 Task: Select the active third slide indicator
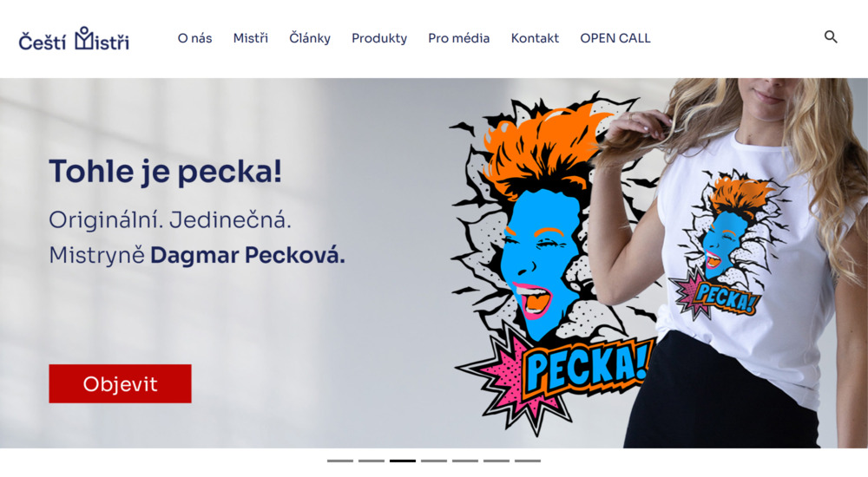403,461
